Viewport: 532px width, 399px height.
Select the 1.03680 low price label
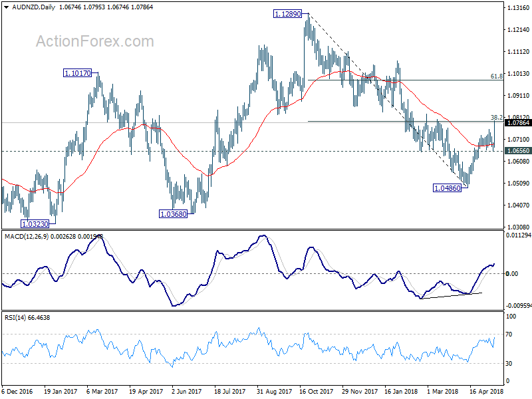173,214
